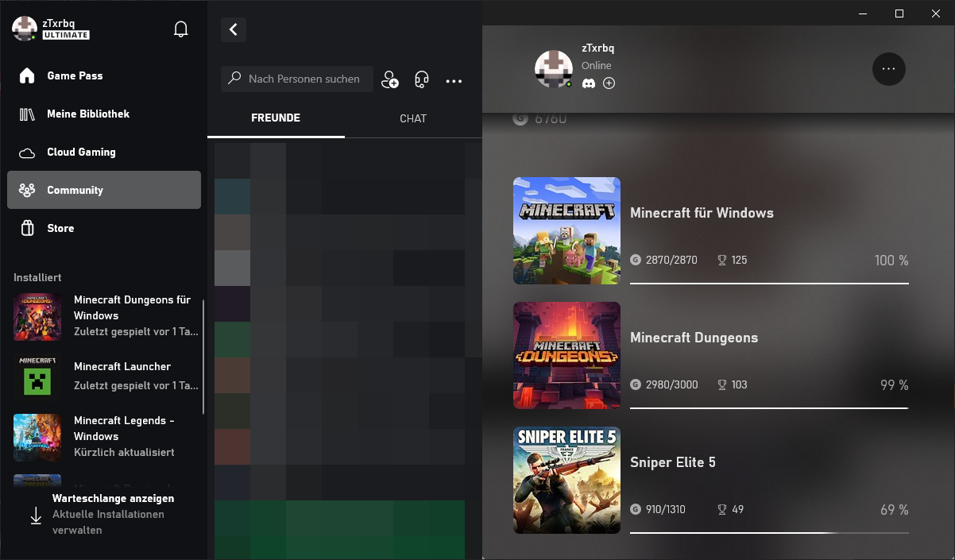Screen dimensions: 955x560
Task: Select Cloud Gaming in the sidebar
Action: (104, 152)
